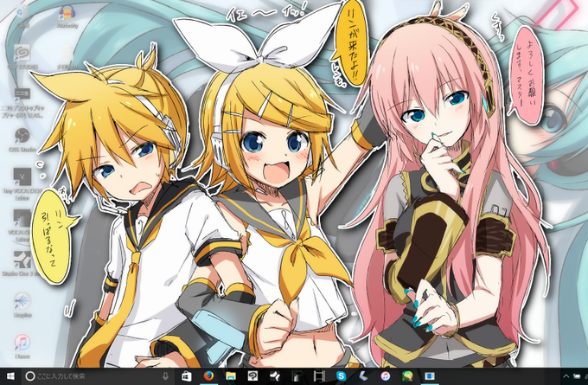Open the Recycle Bin desktop icon

click(22, 16)
